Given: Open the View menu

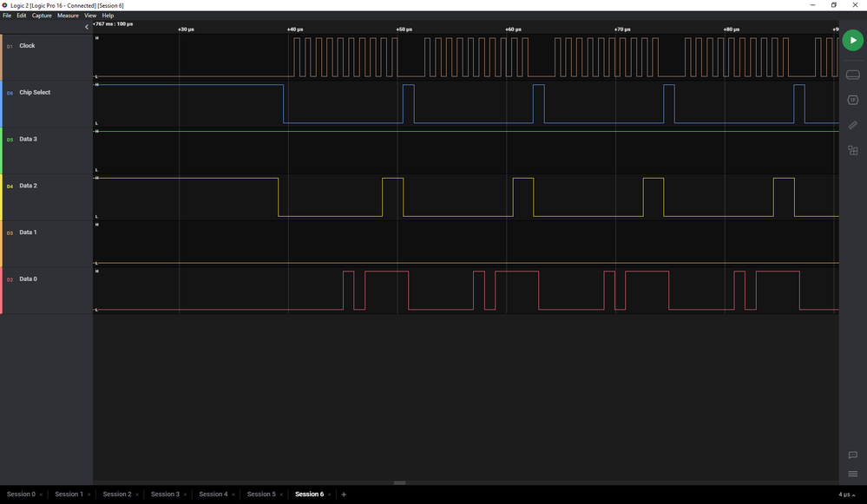Looking at the screenshot, I should 90,16.
